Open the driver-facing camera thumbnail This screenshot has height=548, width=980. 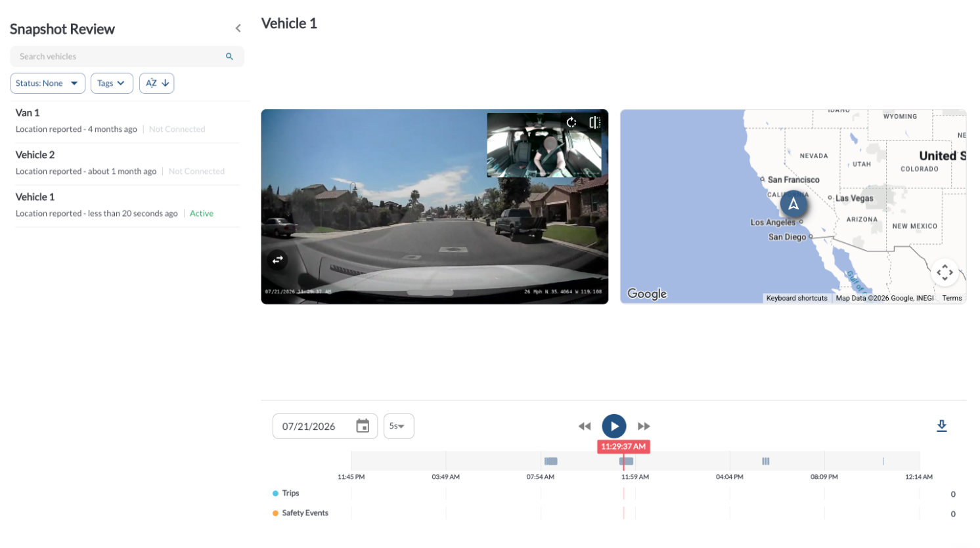pos(544,144)
